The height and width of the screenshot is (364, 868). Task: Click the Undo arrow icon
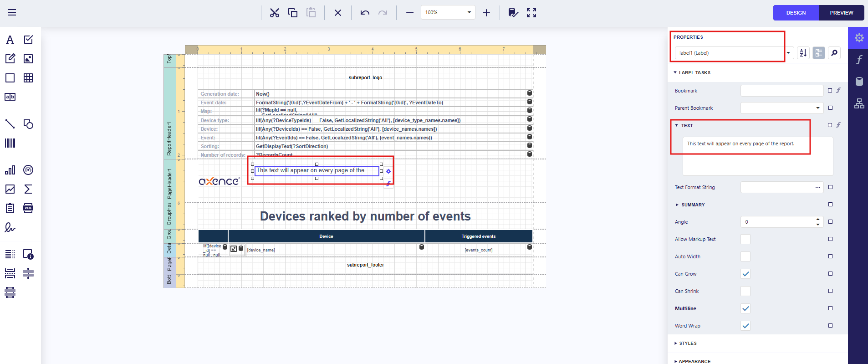(365, 13)
